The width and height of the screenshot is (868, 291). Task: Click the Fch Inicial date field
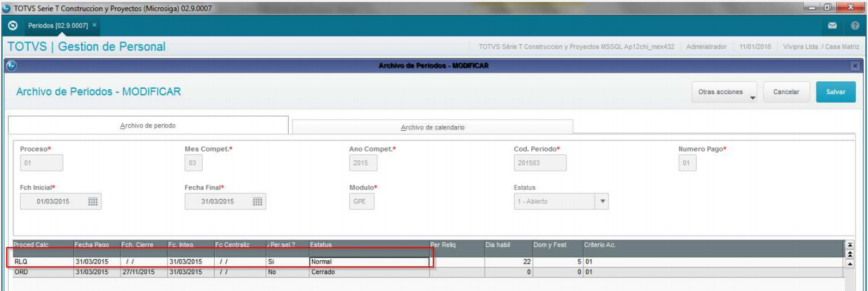[61, 202]
